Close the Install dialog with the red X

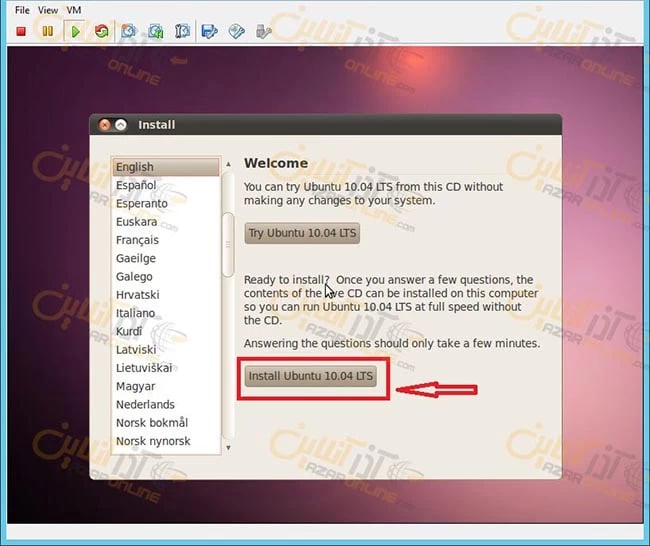click(105, 125)
